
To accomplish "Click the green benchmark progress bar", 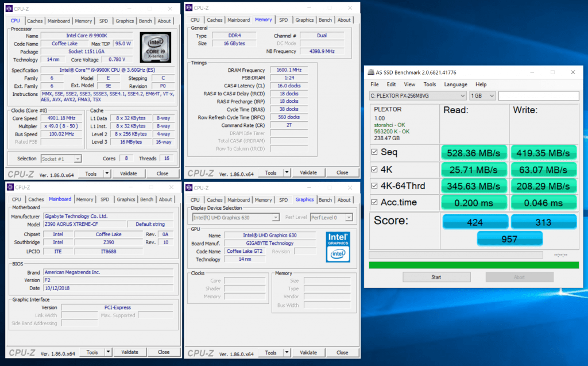I will tap(474, 265).
